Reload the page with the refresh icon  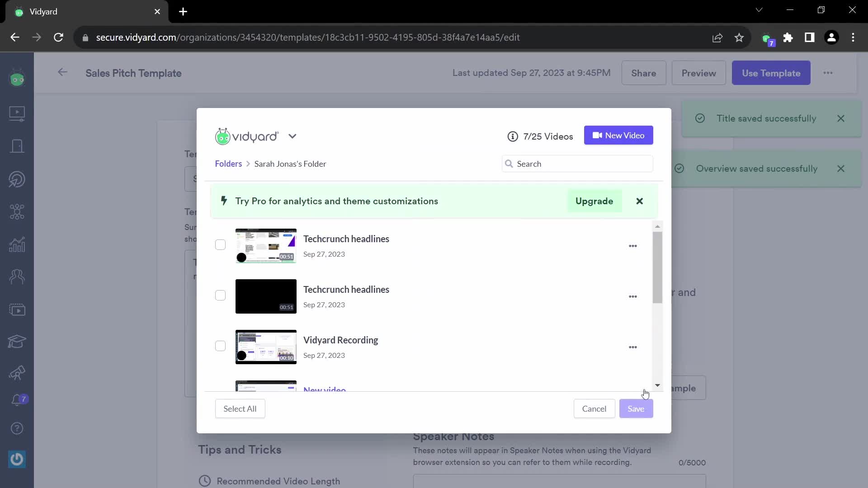click(x=58, y=38)
